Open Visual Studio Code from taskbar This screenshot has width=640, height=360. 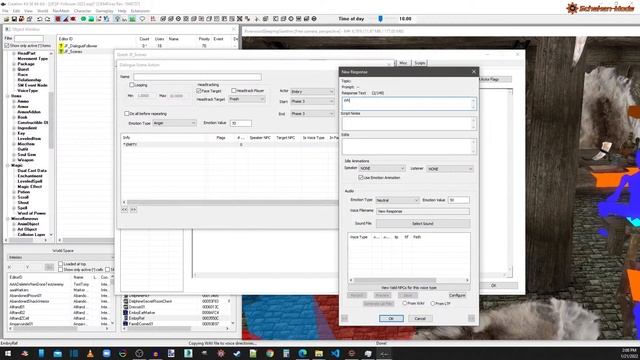pyautogui.click(x=335, y=353)
